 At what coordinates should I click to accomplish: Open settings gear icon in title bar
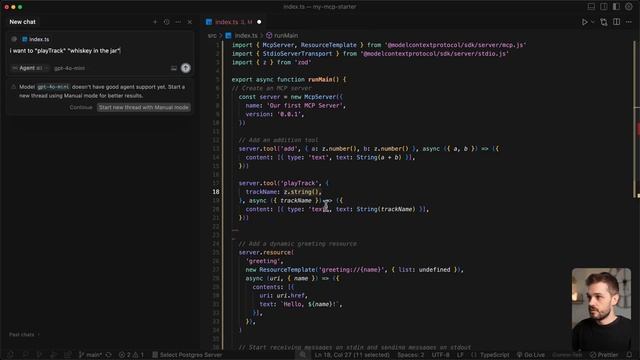pos(629,7)
